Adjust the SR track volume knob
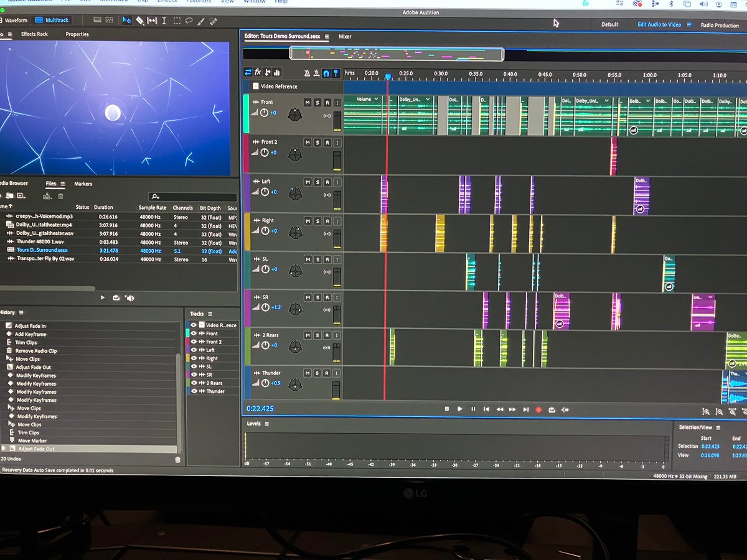This screenshot has width=747, height=560. point(265,307)
